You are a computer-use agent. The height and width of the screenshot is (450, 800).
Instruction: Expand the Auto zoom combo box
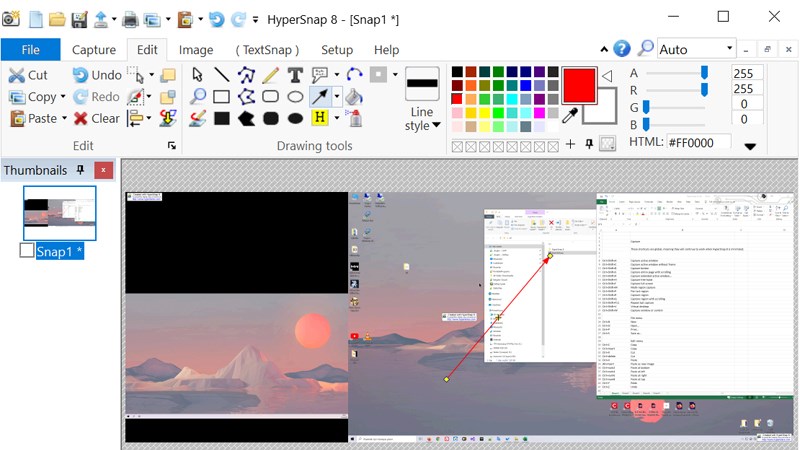730,48
